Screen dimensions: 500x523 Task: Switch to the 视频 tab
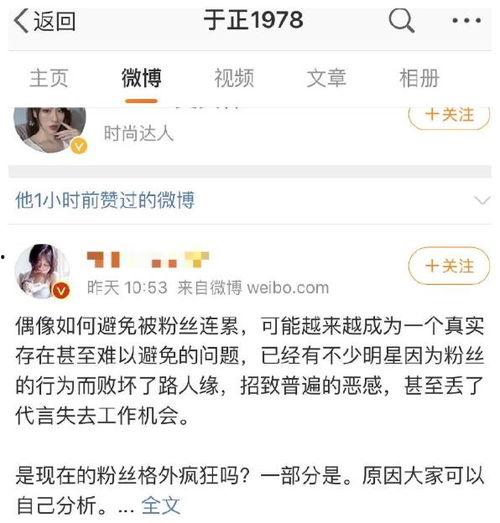pos(234,78)
